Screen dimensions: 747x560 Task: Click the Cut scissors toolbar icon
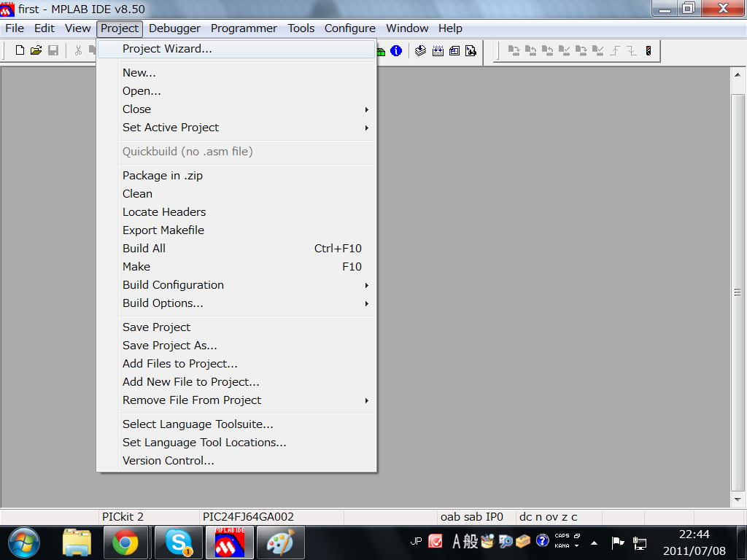click(x=78, y=50)
